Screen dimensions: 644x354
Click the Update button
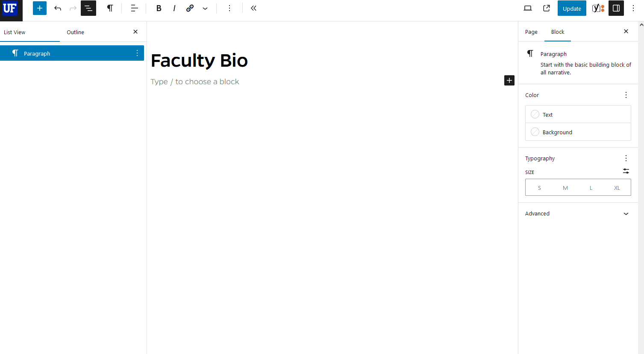coord(571,8)
